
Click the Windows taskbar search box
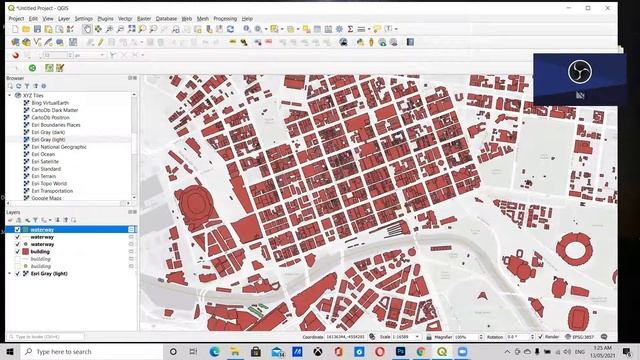pyautogui.click(x=92, y=351)
